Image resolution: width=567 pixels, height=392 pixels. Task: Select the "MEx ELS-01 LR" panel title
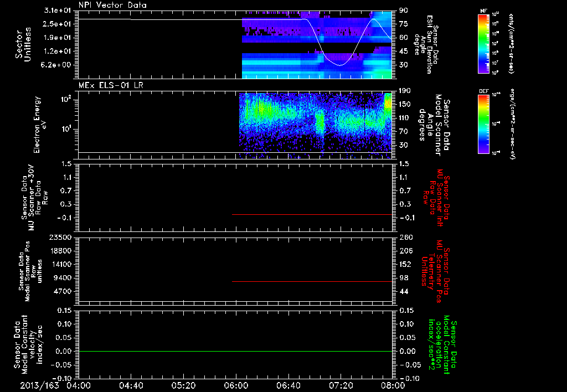point(111,85)
